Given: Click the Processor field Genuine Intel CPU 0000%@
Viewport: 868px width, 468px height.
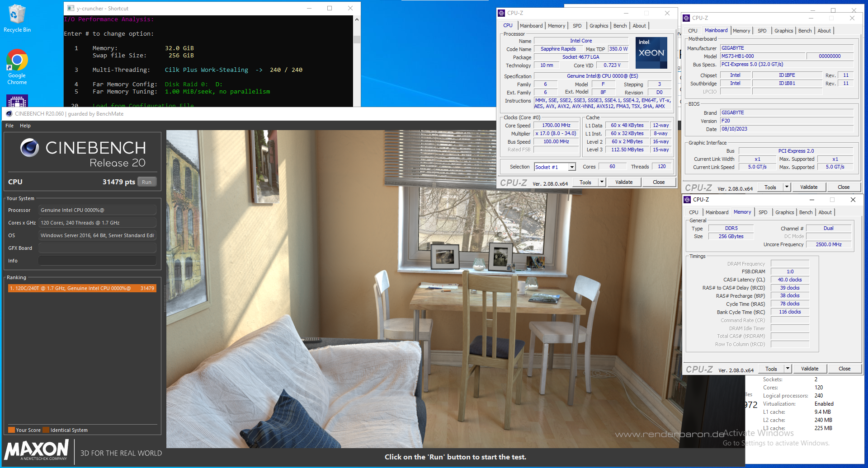Looking at the screenshot, I should (x=97, y=210).
